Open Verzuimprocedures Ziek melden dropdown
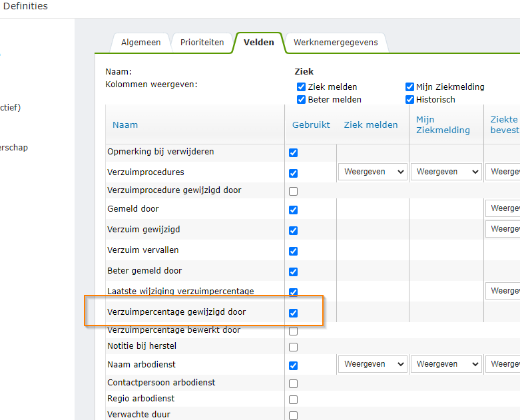The width and height of the screenshot is (520, 420). coord(373,172)
